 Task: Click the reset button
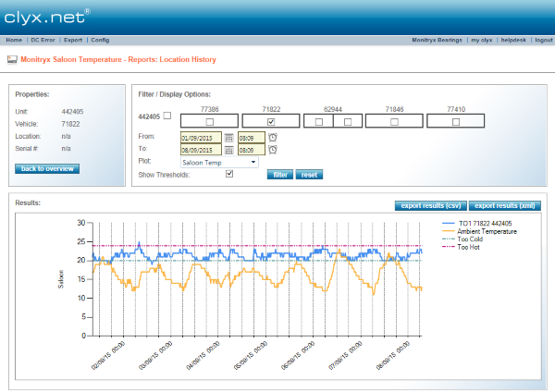tap(309, 175)
